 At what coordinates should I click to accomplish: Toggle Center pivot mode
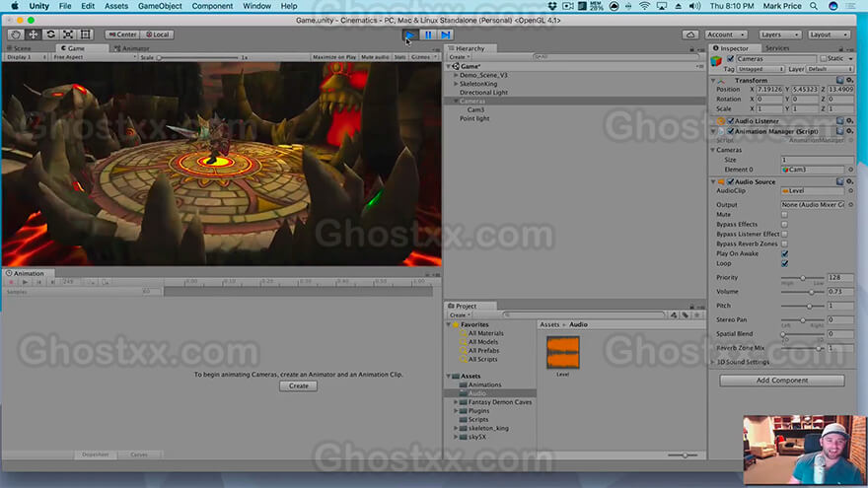(x=122, y=35)
